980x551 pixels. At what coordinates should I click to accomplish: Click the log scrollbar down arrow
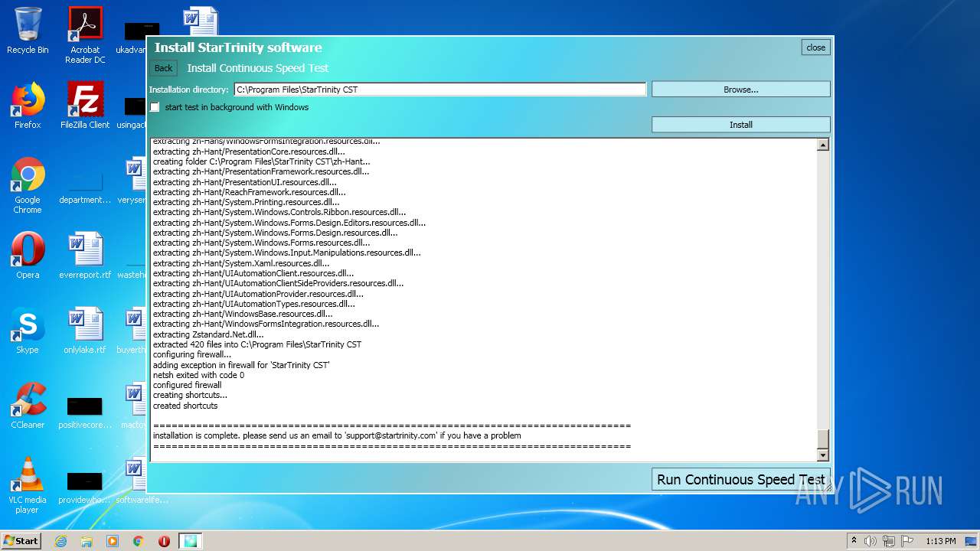click(823, 455)
